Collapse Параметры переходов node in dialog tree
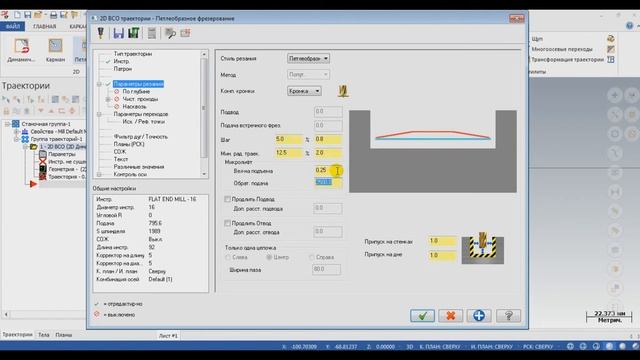This screenshot has width=640, height=360. click(99, 114)
